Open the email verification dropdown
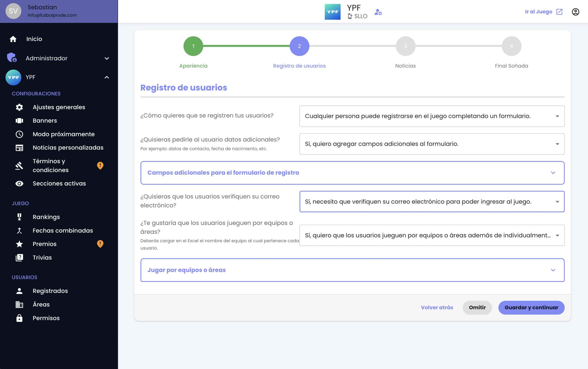This screenshot has width=588, height=369. tap(432, 201)
